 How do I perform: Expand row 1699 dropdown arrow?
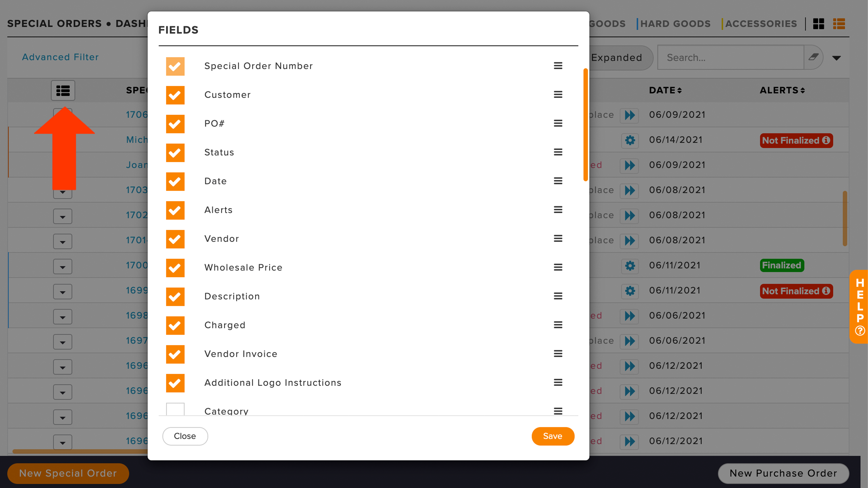point(63,291)
